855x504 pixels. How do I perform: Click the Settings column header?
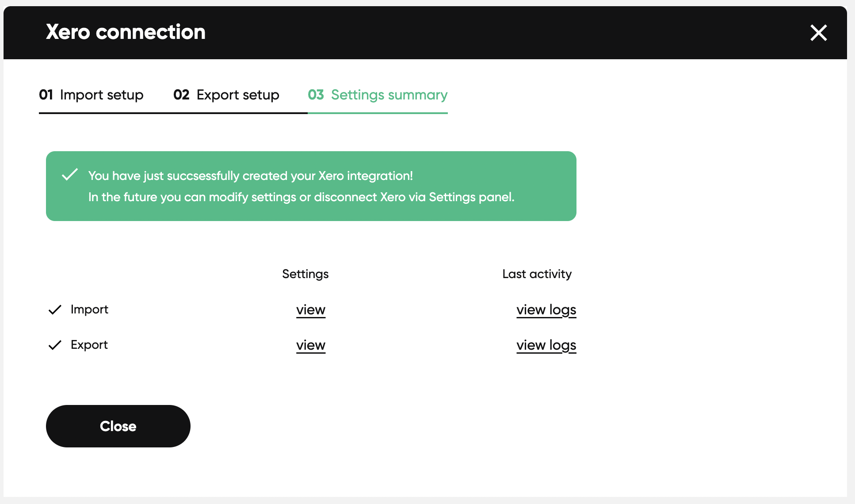click(x=305, y=274)
